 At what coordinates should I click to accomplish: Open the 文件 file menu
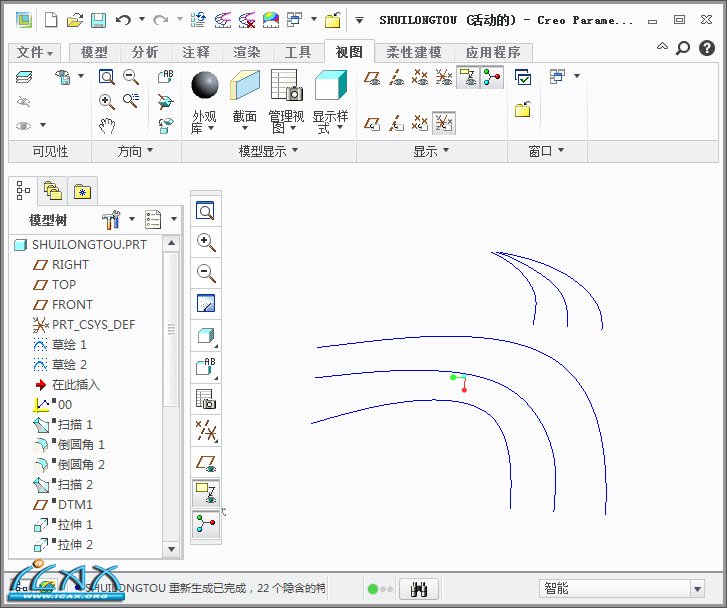[35, 52]
